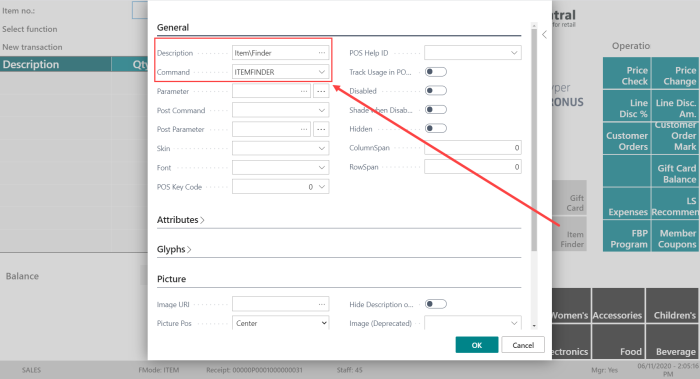Turn on the Hidden toggle

(x=435, y=129)
